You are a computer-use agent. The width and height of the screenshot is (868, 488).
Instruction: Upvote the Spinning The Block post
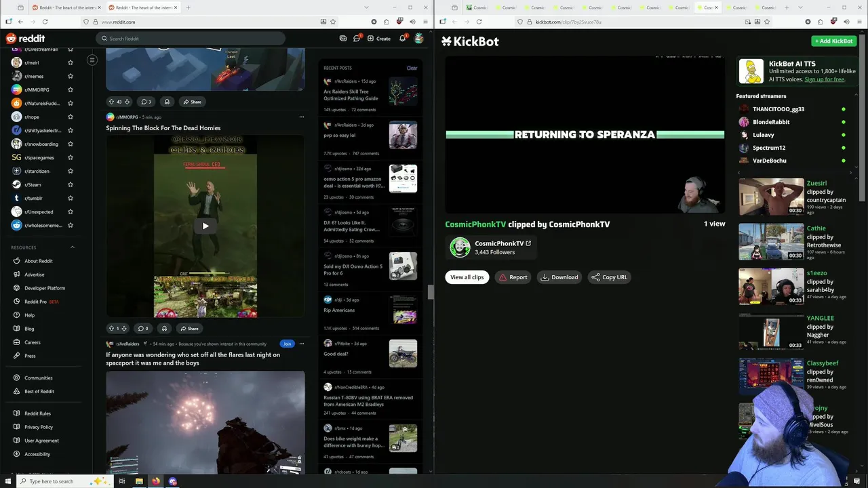point(112,328)
